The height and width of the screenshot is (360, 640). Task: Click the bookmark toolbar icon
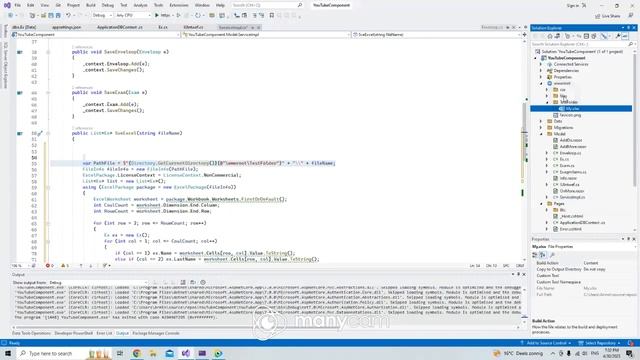(272, 16)
